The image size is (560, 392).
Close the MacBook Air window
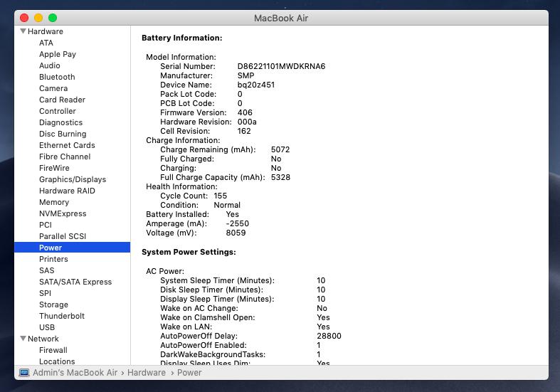24,18
